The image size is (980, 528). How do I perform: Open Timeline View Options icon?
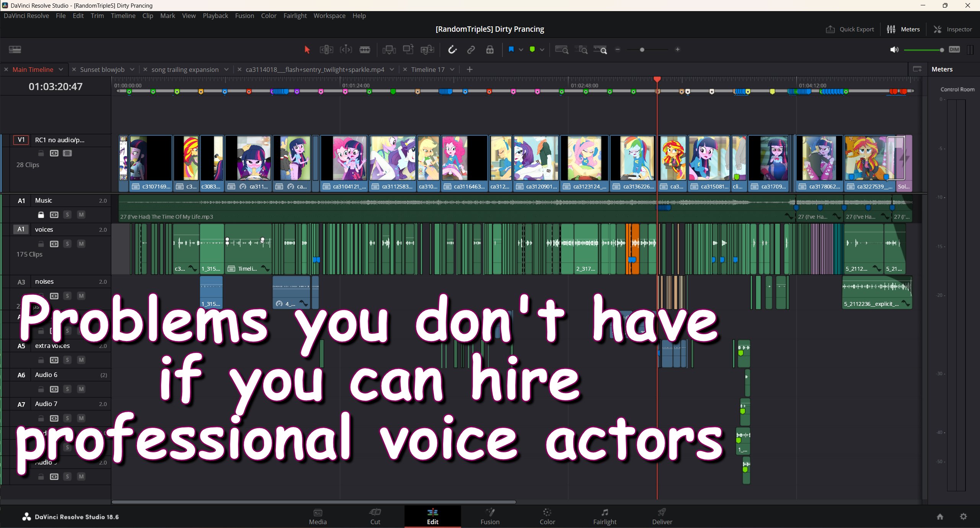[x=15, y=50]
